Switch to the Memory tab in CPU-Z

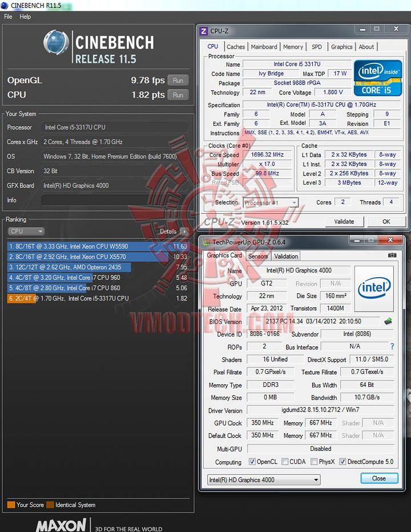[293, 47]
